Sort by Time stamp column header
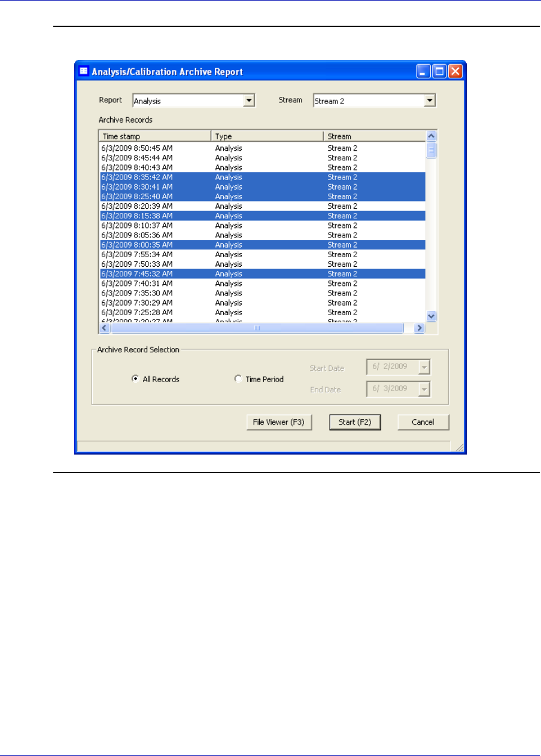Image resolution: width=541 pixels, height=756 pixels. (x=156, y=136)
